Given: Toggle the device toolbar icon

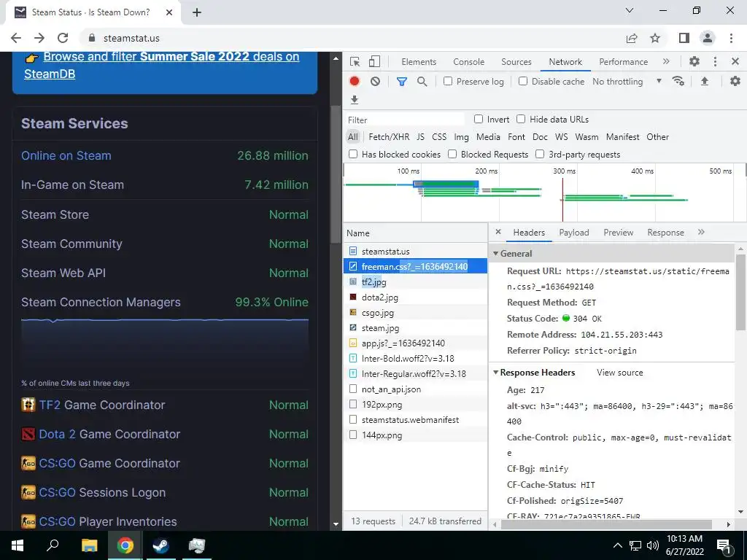Looking at the screenshot, I should click(x=374, y=61).
